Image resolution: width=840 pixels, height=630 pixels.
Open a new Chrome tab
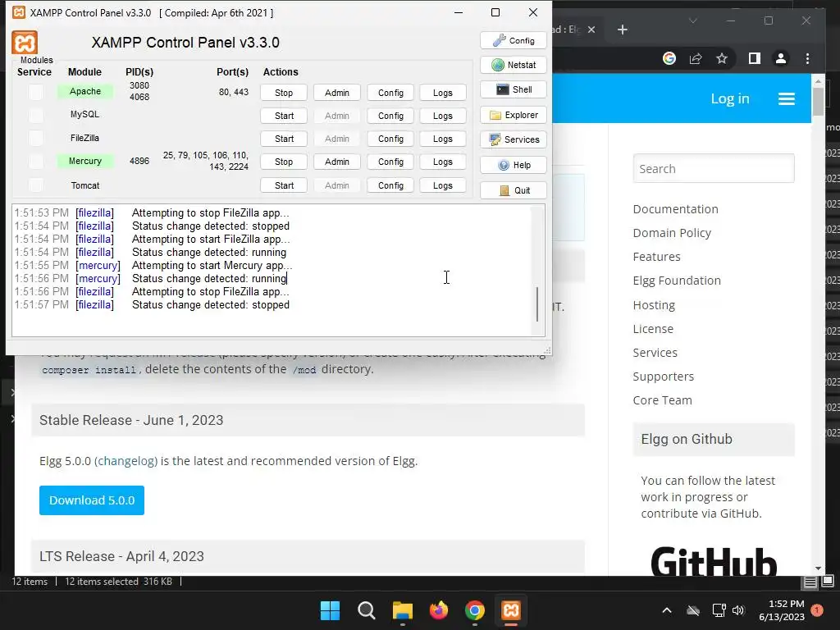(x=622, y=30)
